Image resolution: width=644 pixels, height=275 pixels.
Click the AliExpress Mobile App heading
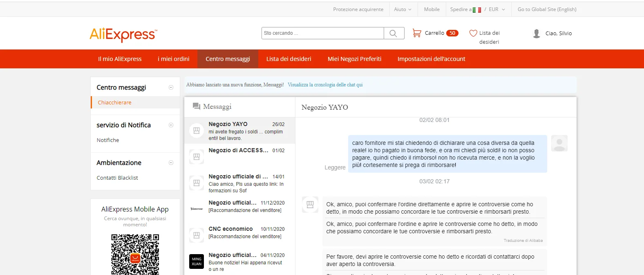(x=135, y=209)
